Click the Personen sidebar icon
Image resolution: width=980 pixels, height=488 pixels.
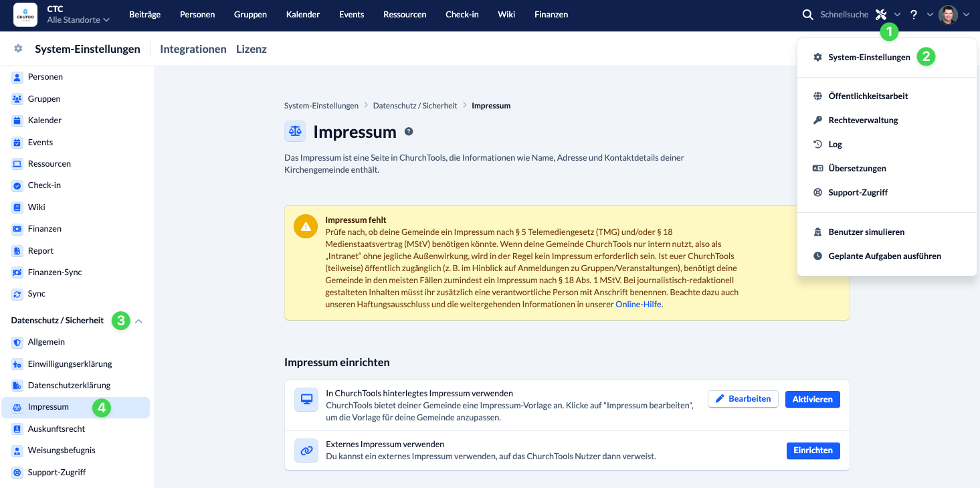(17, 77)
